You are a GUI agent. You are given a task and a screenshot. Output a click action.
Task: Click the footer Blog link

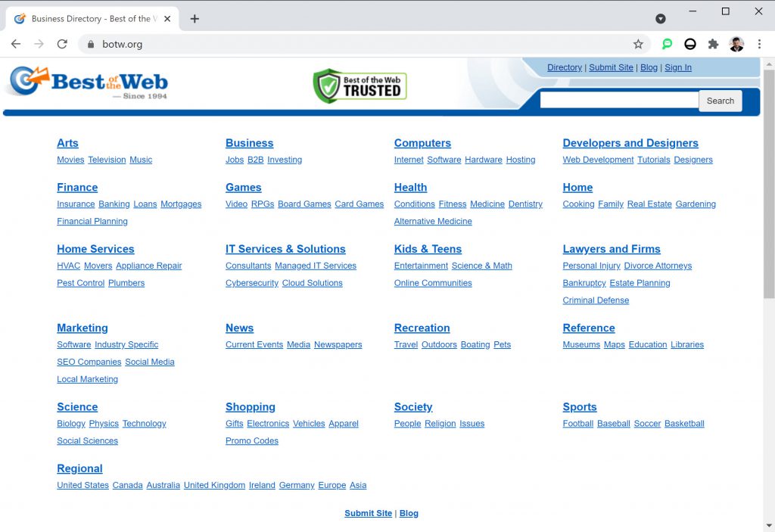point(409,513)
